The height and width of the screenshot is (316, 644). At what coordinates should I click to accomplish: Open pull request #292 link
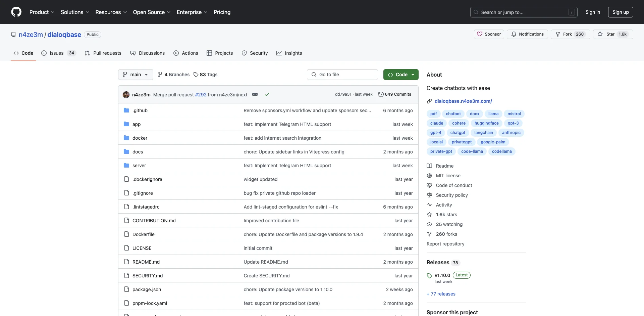201,95
